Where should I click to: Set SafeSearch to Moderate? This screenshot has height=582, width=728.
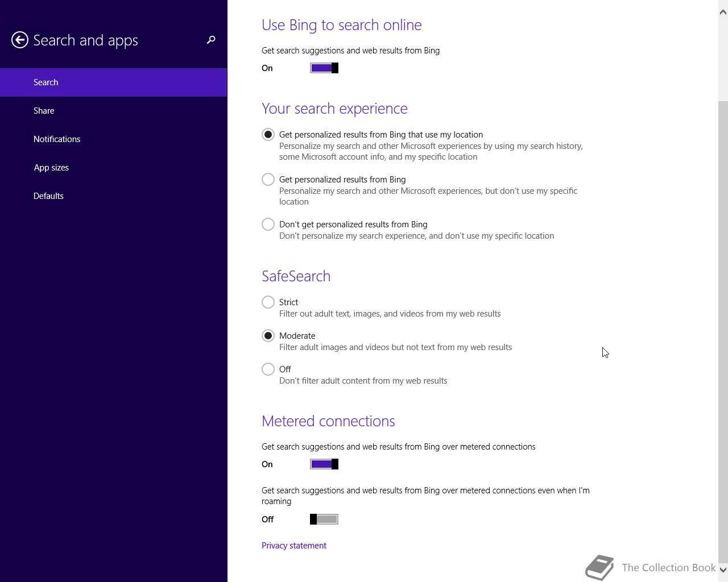(x=268, y=336)
